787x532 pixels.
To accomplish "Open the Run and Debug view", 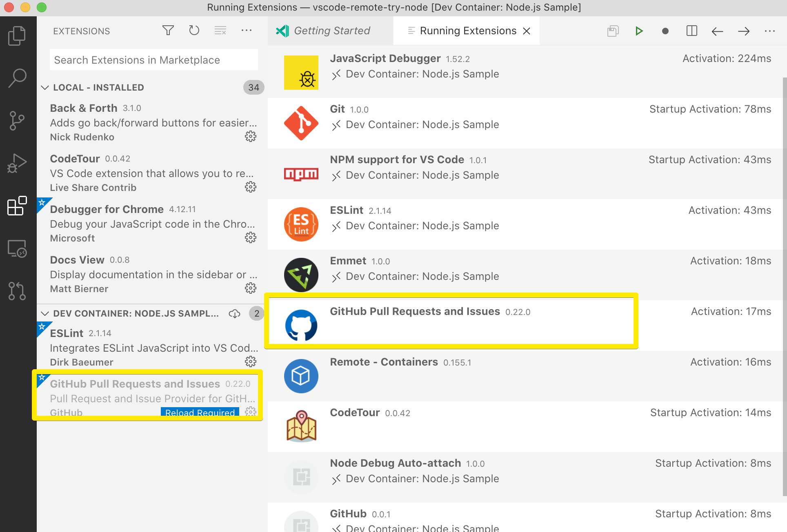I will click(x=17, y=163).
